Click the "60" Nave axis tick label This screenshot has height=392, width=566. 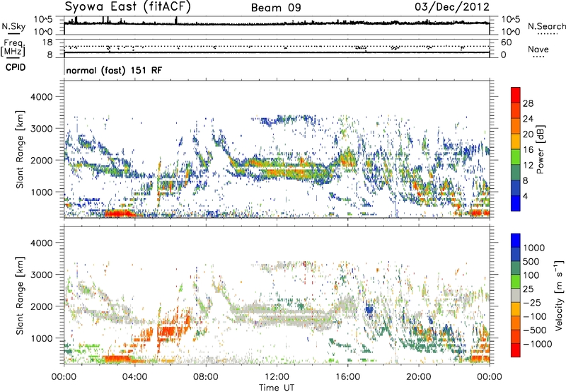(506, 42)
